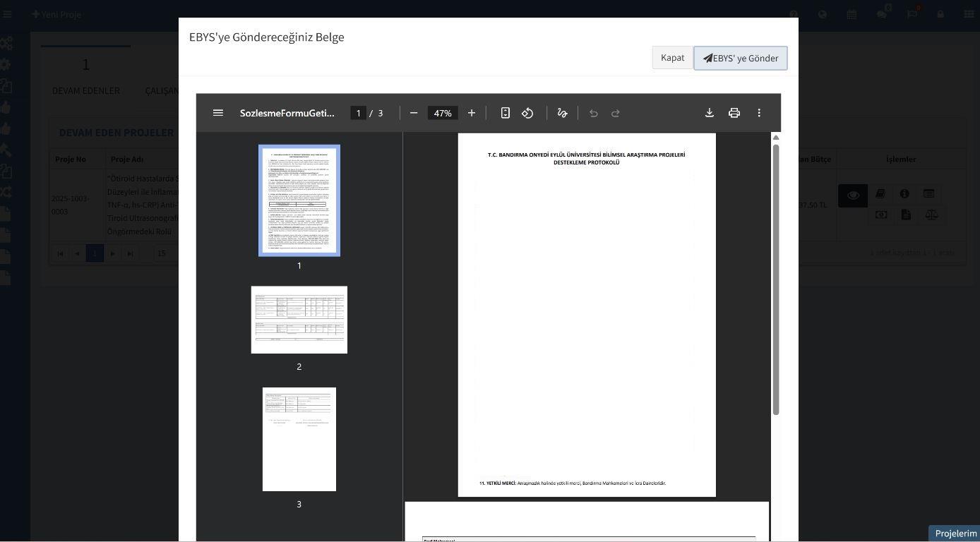Image resolution: width=980 pixels, height=542 pixels.
Task: Click the undo arrow in PDF toolbar
Action: coord(593,113)
